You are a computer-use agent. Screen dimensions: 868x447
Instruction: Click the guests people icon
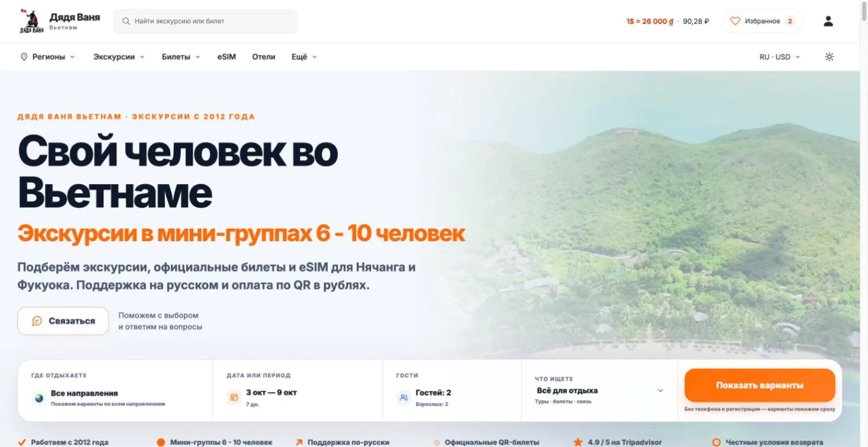(x=404, y=397)
